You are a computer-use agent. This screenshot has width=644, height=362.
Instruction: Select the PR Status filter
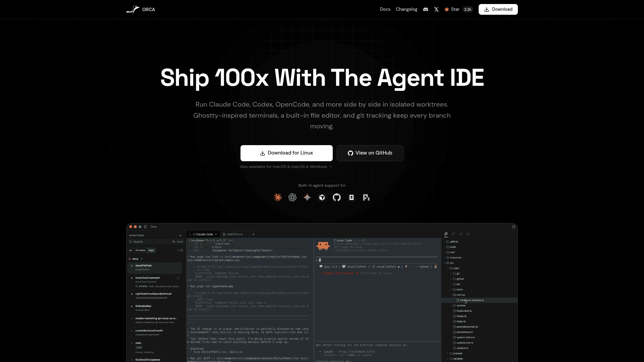140,250
